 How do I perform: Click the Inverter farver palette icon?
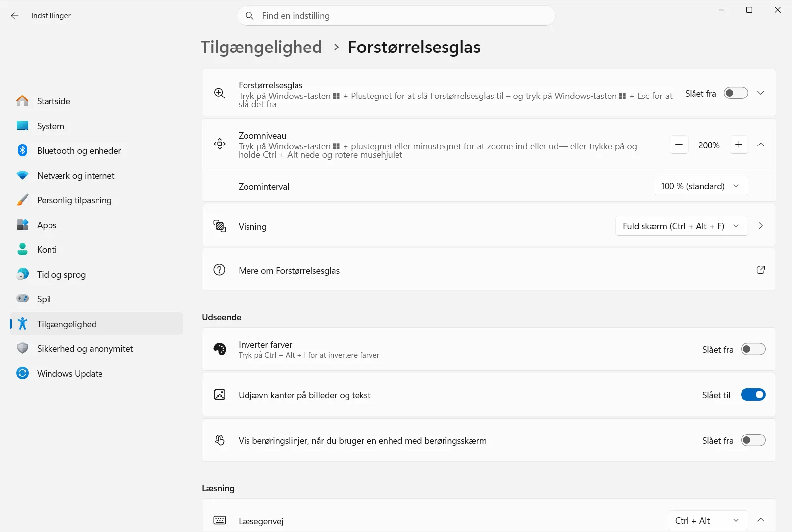220,349
